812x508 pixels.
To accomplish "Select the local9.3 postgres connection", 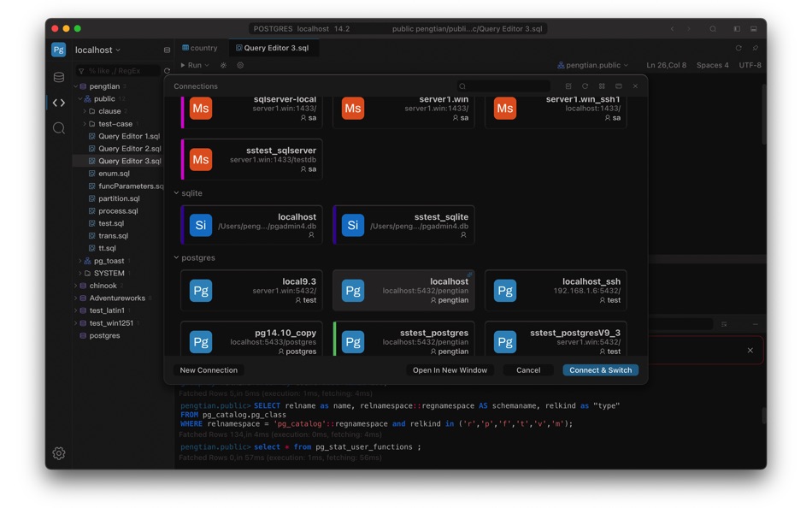I will click(251, 290).
